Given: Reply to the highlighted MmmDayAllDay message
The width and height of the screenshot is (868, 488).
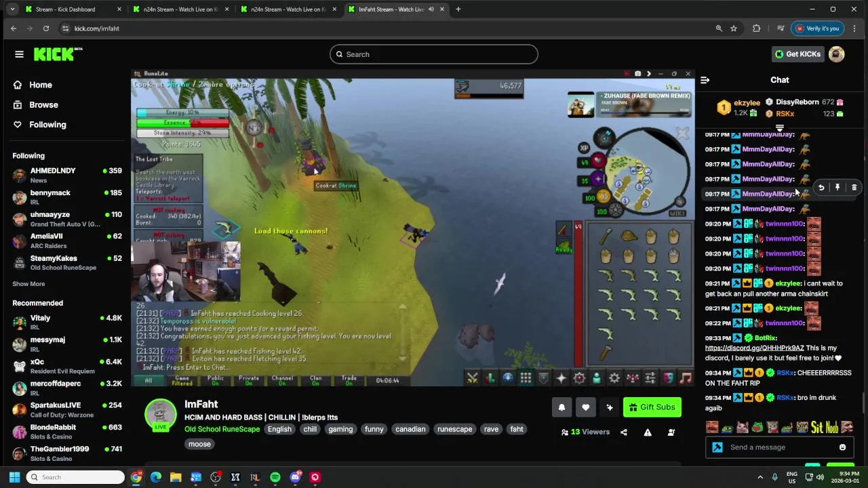Looking at the screenshot, I should (x=821, y=188).
